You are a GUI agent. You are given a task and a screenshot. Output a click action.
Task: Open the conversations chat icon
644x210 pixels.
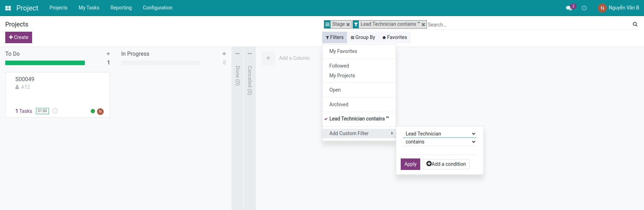click(569, 8)
